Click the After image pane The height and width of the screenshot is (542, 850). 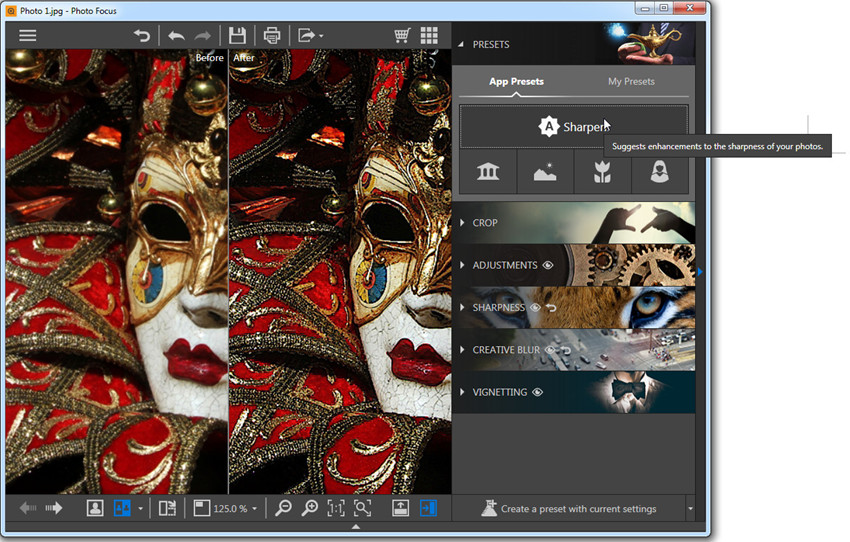(340, 272)
